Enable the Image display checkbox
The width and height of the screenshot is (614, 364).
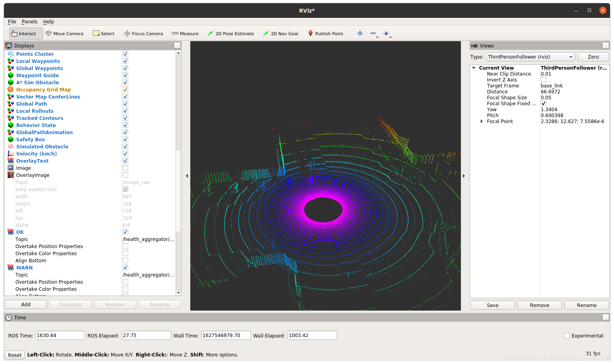coord(125,167)
